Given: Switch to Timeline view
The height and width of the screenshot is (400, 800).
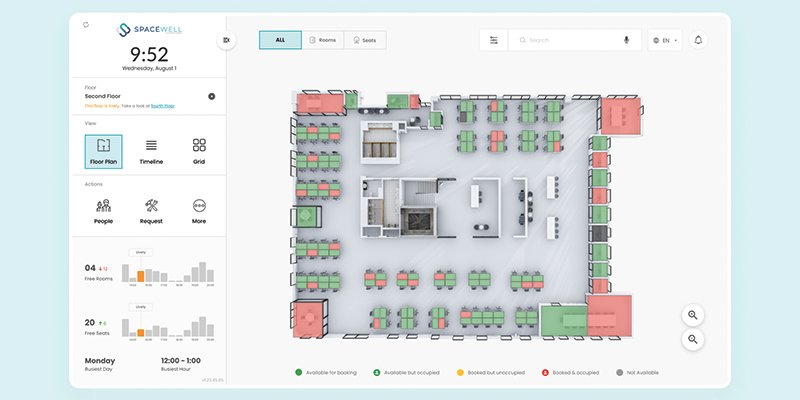Looking at the screenshot, I should [151, 152].
